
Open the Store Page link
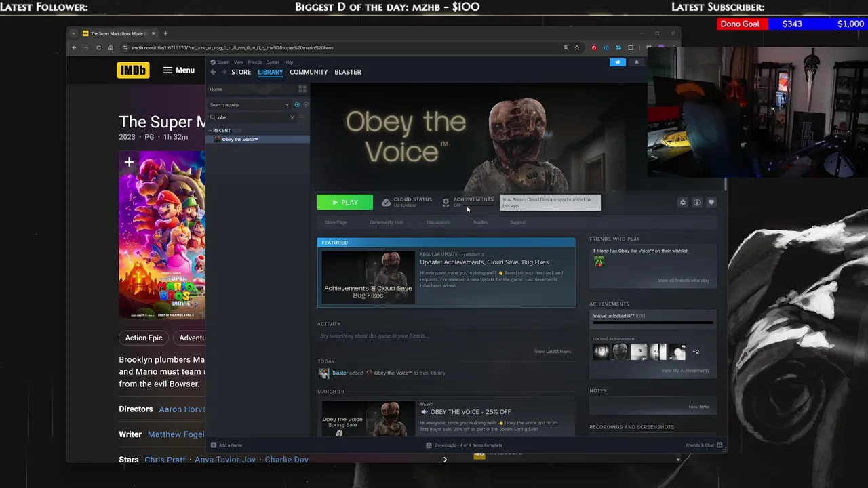(336, 222)
